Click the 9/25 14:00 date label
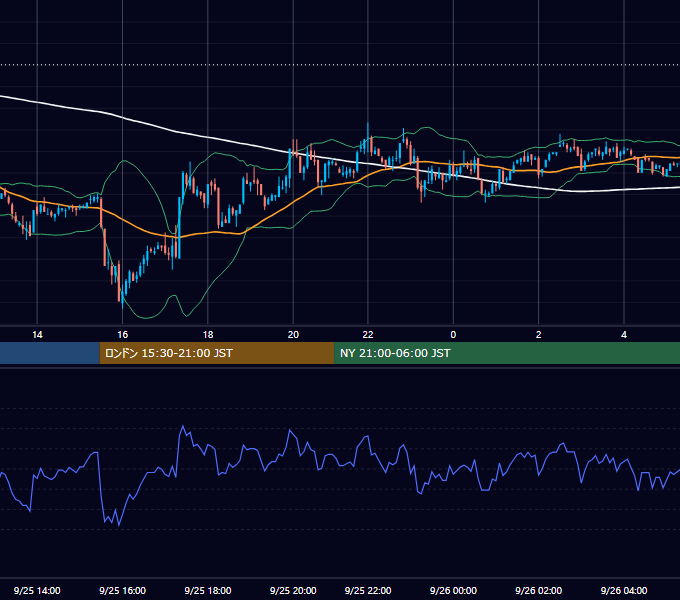 coord(37,590)
